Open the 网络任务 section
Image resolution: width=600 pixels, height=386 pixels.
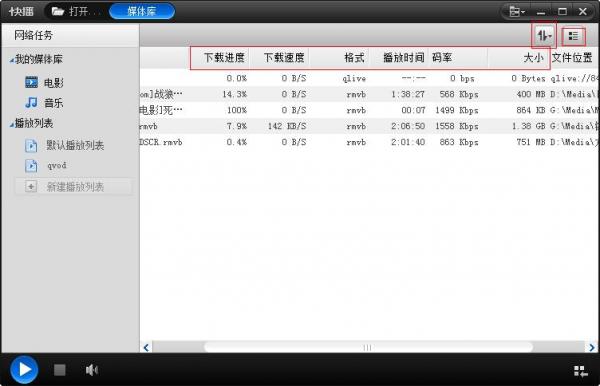coord(34,35)
